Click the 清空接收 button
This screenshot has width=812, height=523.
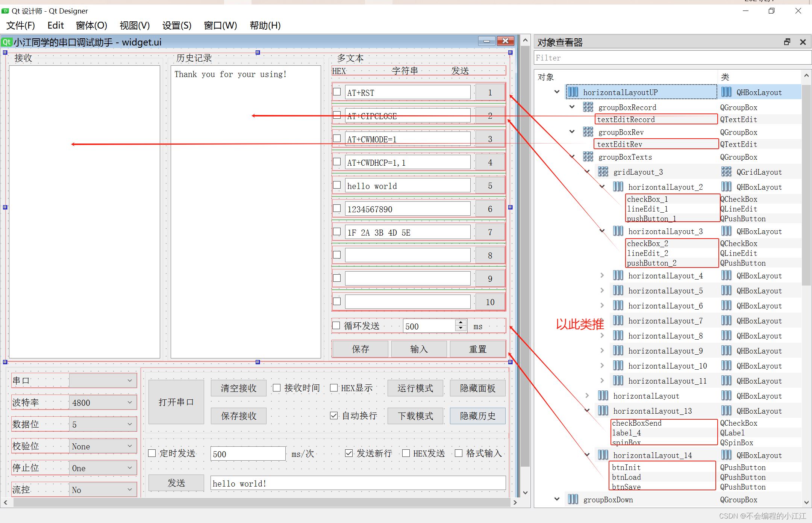pos(239,388)
